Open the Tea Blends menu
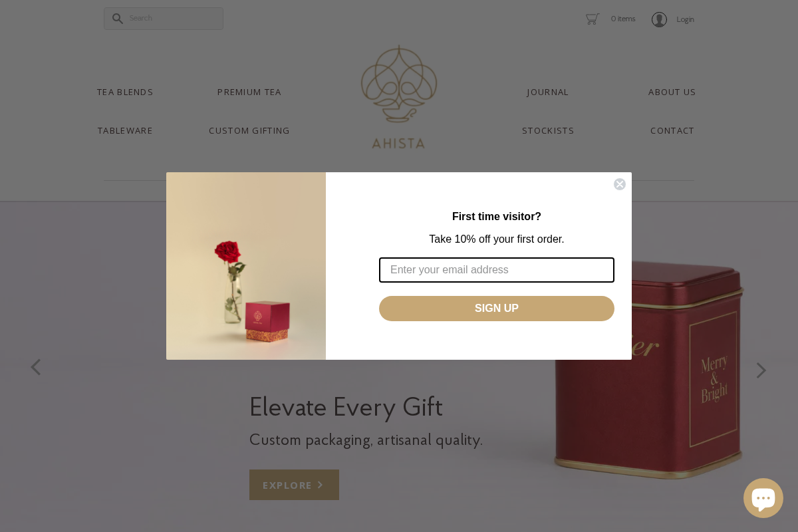 pos(125,92)
